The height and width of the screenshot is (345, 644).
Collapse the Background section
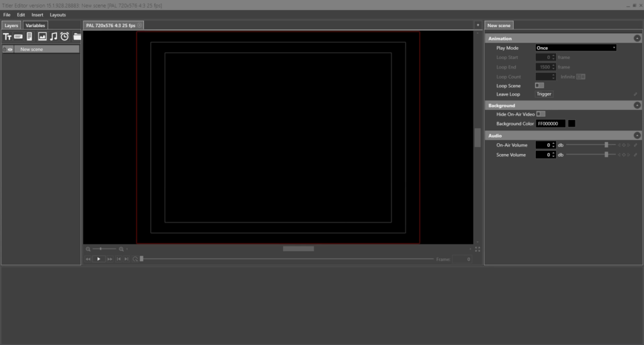(x=637, y=106)
